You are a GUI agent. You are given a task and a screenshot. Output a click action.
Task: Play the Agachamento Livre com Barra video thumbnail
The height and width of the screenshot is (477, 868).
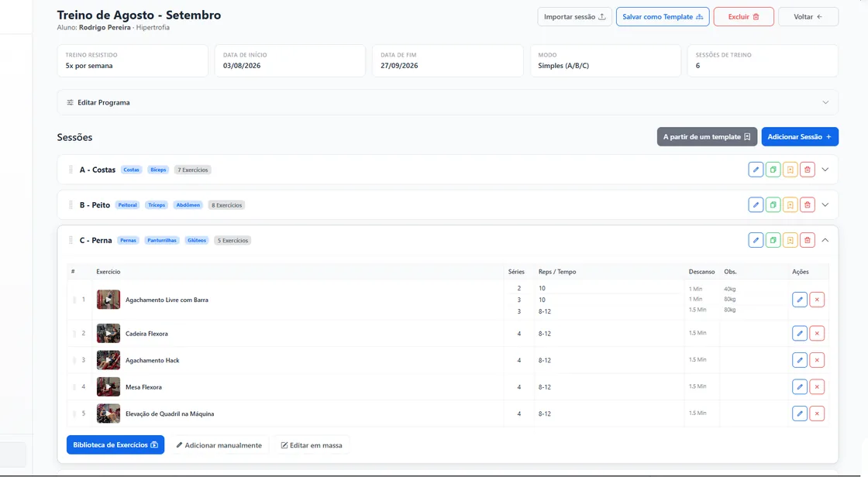click(x=108, y=300)
